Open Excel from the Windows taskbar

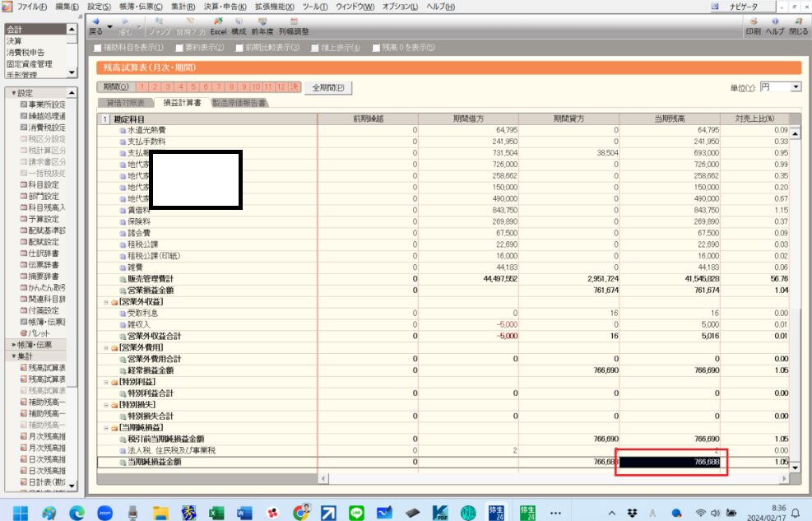click(216, 512)
